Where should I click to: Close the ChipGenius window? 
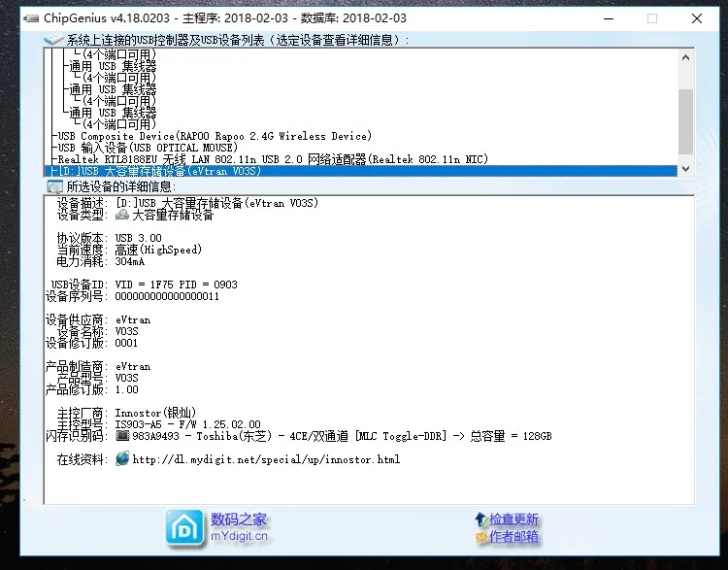point(696,18)
